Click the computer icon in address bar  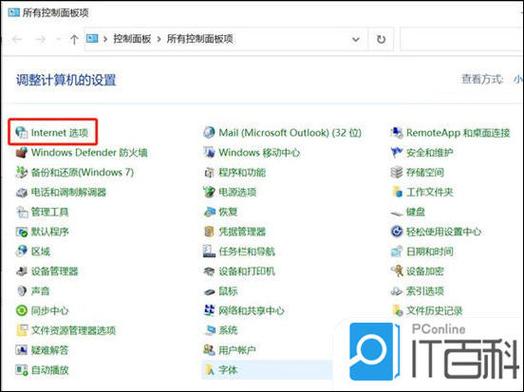click(92, 39)
